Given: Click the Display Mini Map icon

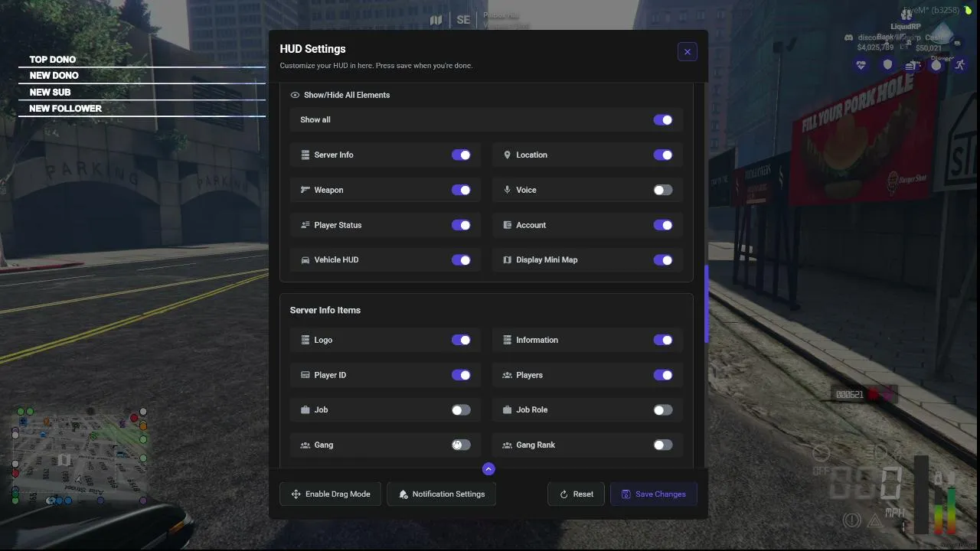Looking at the screenshot, I should click(x=507, y=260).
